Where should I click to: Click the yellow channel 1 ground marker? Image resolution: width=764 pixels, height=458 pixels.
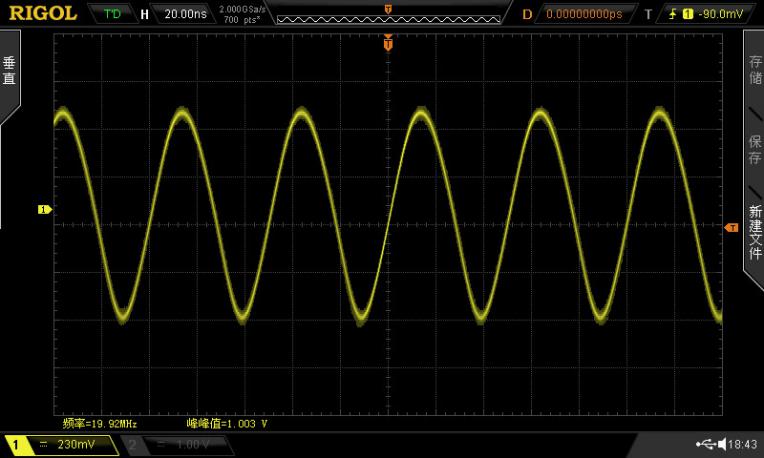pos(45,210)
